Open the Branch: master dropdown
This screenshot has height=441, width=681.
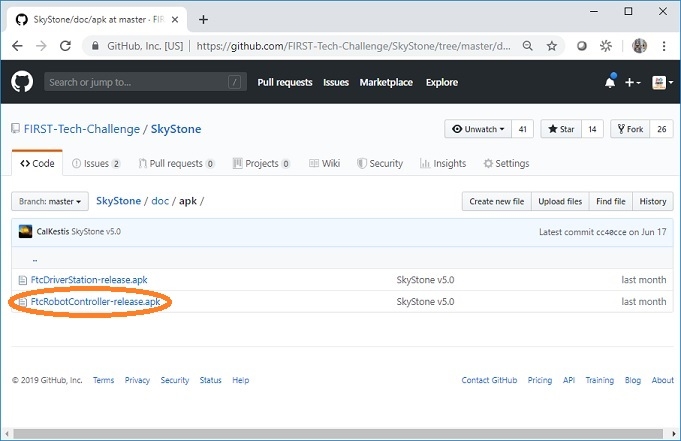[50, 201]
